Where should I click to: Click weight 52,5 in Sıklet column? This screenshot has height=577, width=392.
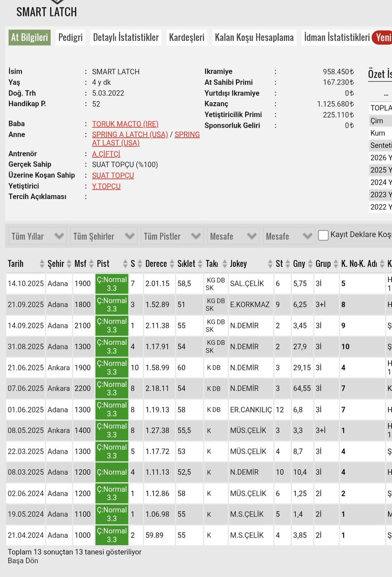point(185,472)
